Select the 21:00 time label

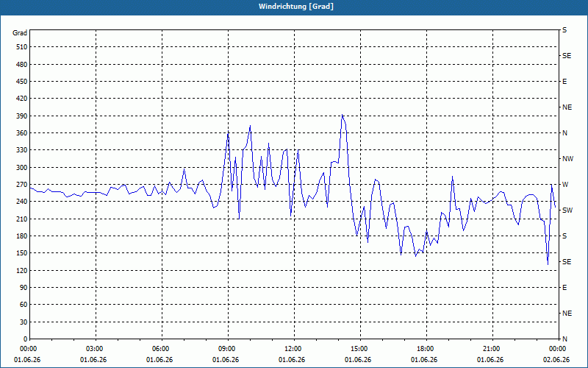click(x=491, y=349)
